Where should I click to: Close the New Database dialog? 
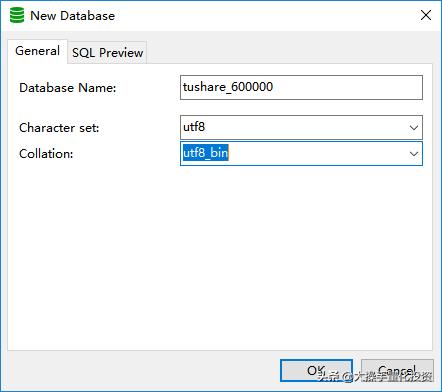tap(426, 15)
